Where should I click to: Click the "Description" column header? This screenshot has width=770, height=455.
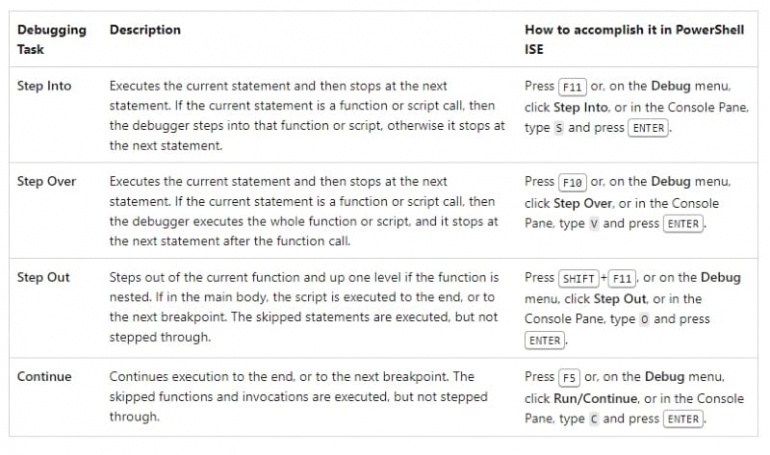(x=145, y=30)
